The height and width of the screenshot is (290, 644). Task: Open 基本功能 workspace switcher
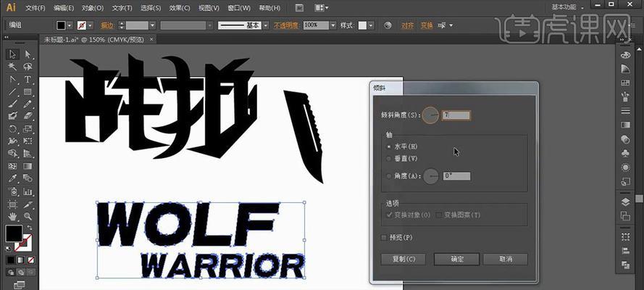(x=569, y=7)
